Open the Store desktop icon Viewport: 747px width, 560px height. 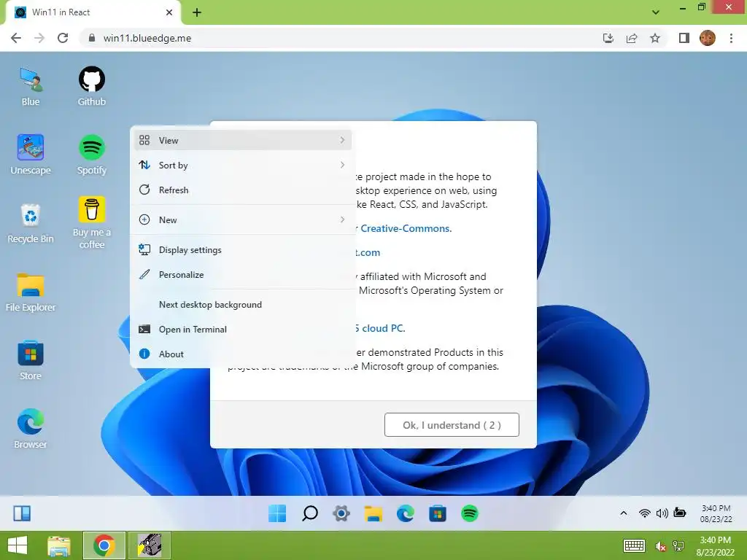point(31,360)
